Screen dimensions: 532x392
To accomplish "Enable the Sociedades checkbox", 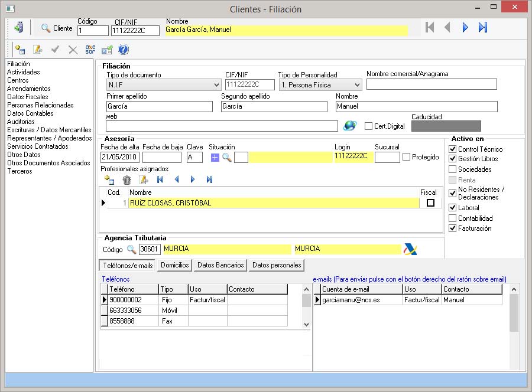I will pyautogui.click(x=453, y=169).
